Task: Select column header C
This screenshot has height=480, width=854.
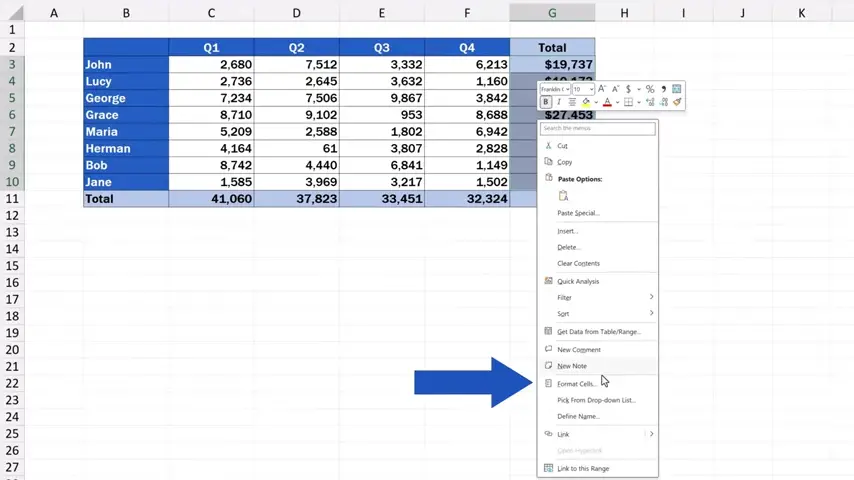Action: [211, 12]
